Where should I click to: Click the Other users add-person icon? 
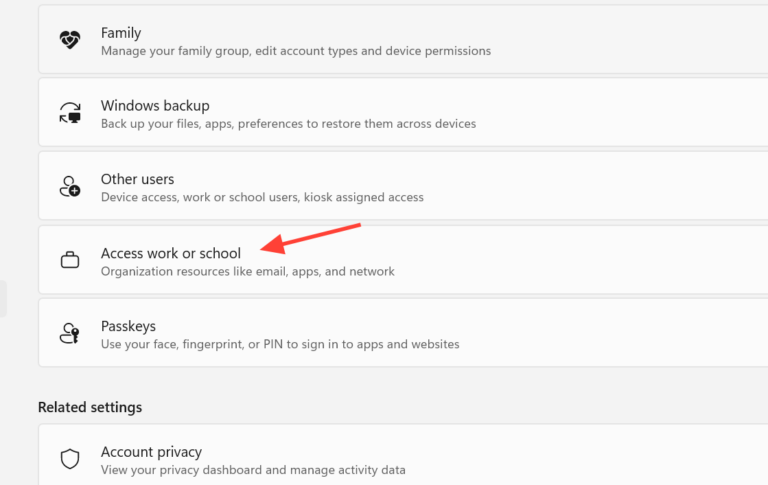tap(70, 187)
